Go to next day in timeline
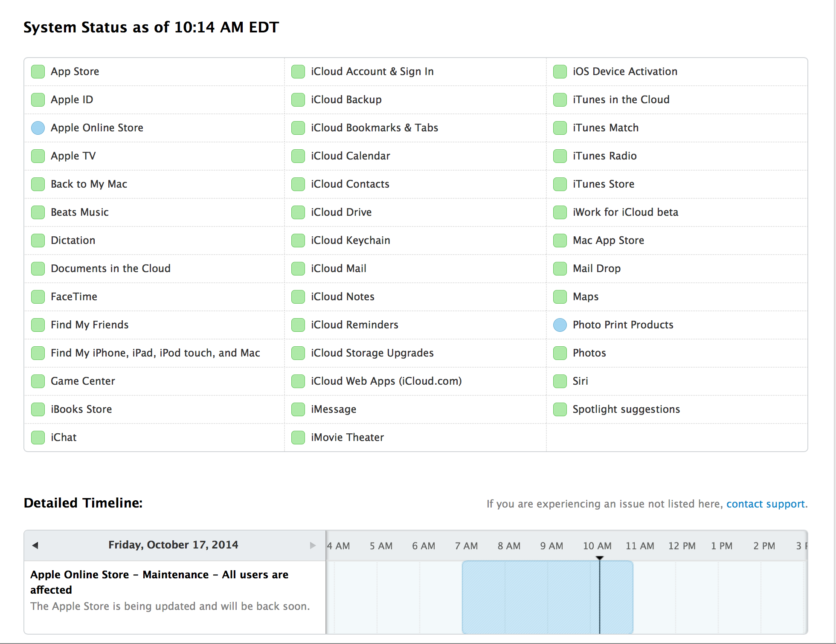Image resolution: width=836 pixels, height=644 pixels. (x=313, y=545)
